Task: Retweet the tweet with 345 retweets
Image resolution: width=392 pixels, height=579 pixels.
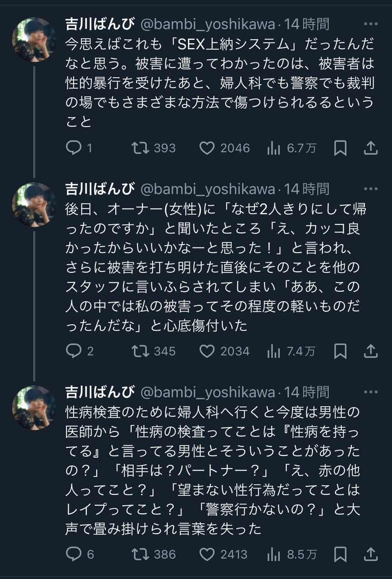Action: 140,351
